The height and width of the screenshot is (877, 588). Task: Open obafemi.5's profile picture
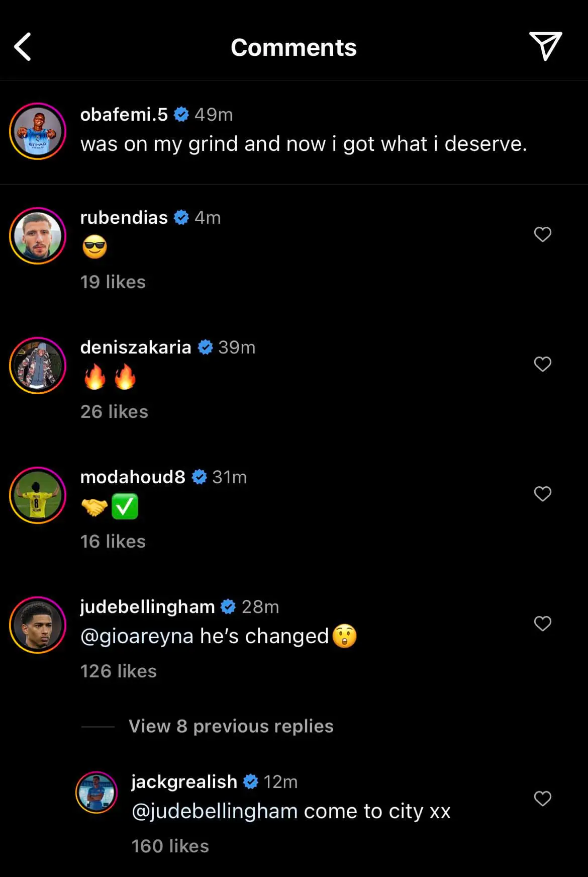(x=38, y=131)
